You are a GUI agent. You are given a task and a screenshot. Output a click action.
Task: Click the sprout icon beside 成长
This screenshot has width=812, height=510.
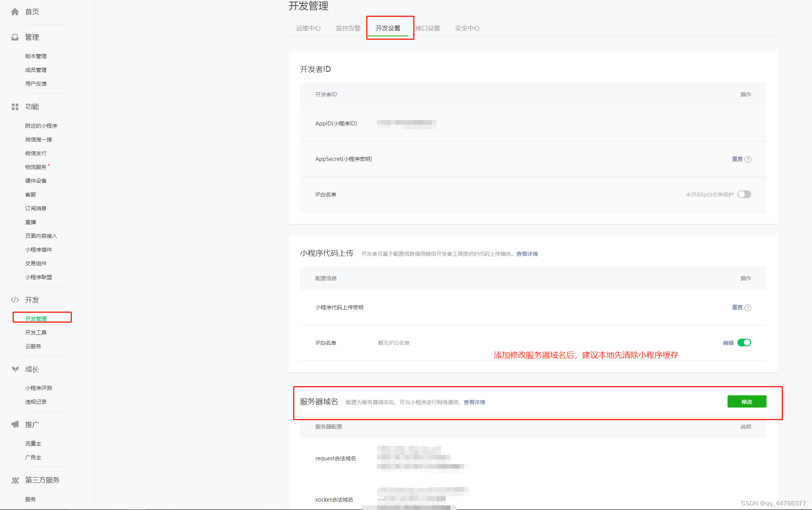[x=15, y=369]
